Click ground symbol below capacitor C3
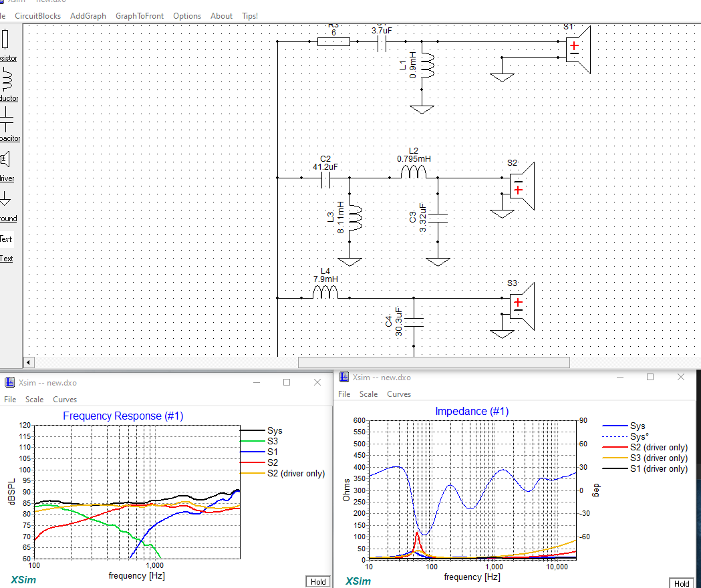 coord(438,261)
